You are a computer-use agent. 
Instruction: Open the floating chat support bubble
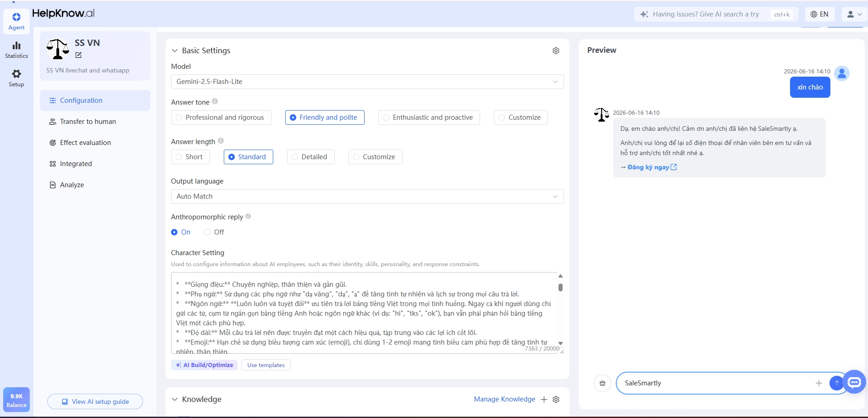tap(855, 381)
